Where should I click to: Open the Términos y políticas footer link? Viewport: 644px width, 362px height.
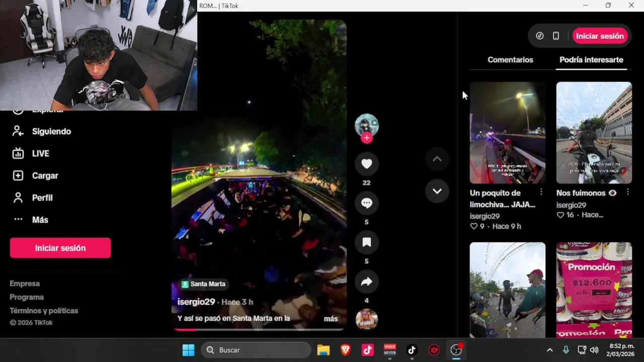(44, 311)
